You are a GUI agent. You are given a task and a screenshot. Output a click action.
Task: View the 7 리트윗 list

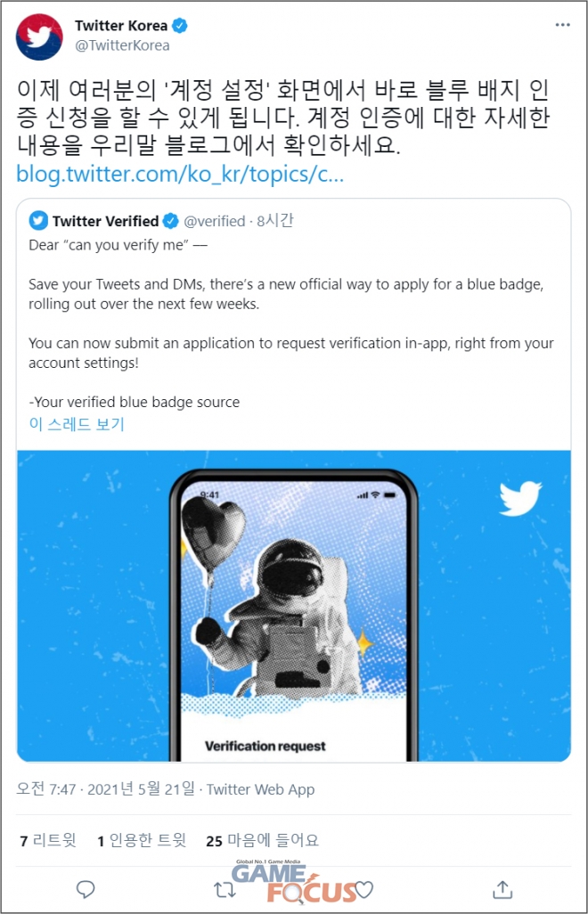click(x=48, y=840)
